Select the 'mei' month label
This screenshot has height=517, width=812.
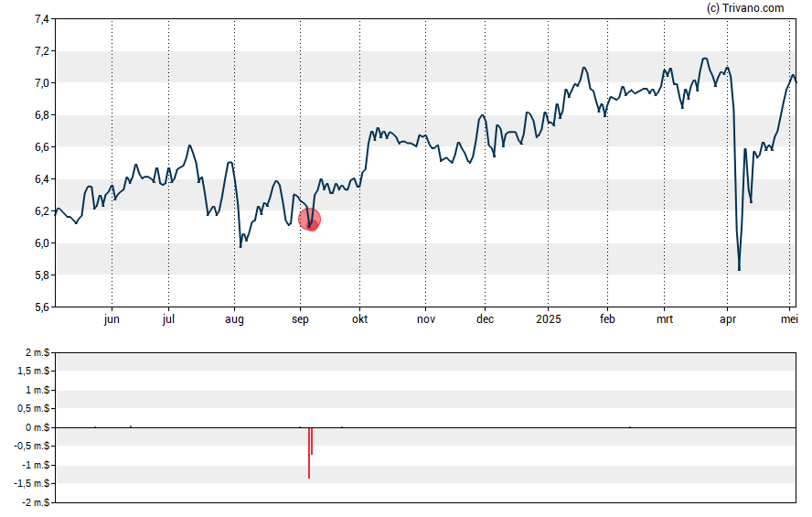point(789,319)
